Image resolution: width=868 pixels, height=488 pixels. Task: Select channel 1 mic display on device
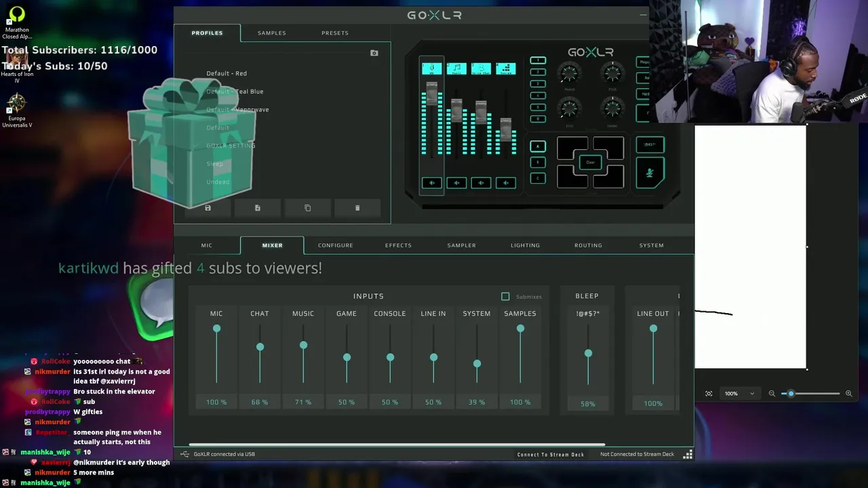click(432, 68)
